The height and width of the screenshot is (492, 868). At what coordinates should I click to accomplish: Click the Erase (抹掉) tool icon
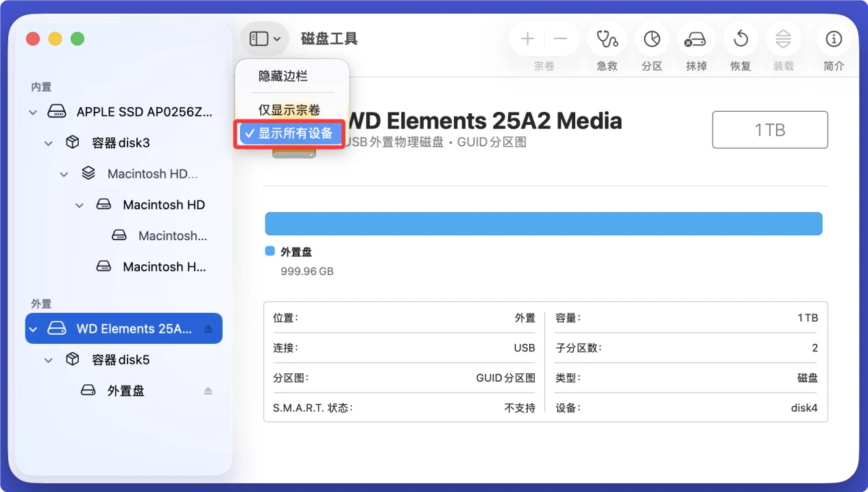coord(696,39)
